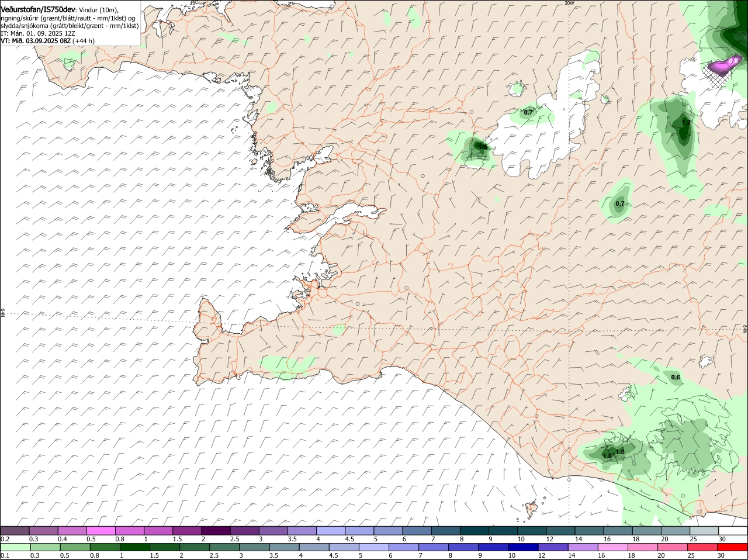Select the upper legend swatch between 8 and 9

click(x=475, y=531)
